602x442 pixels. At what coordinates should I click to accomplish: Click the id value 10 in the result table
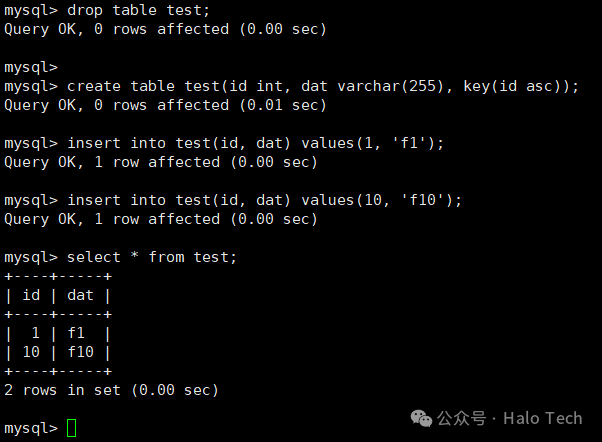[x=31, y=352]
